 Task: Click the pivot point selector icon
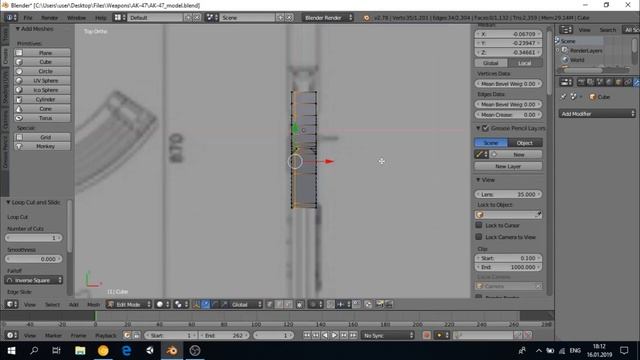coord(180,304)
